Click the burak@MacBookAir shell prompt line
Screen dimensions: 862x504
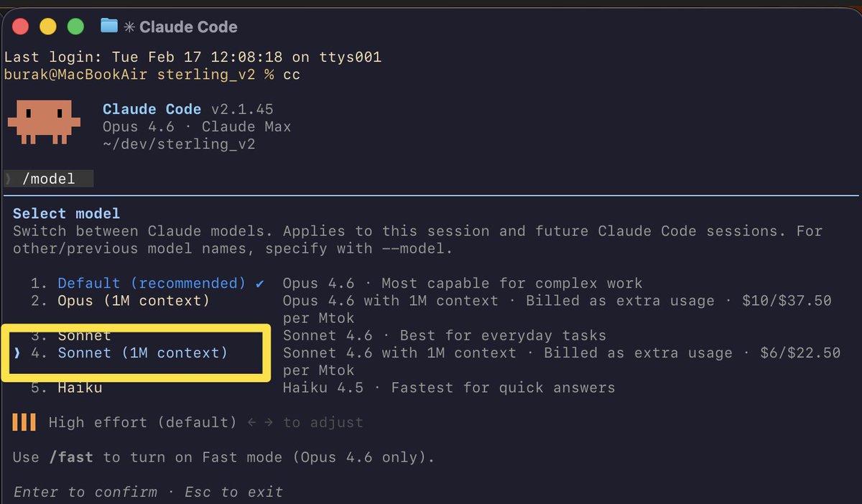coord(152,74)
